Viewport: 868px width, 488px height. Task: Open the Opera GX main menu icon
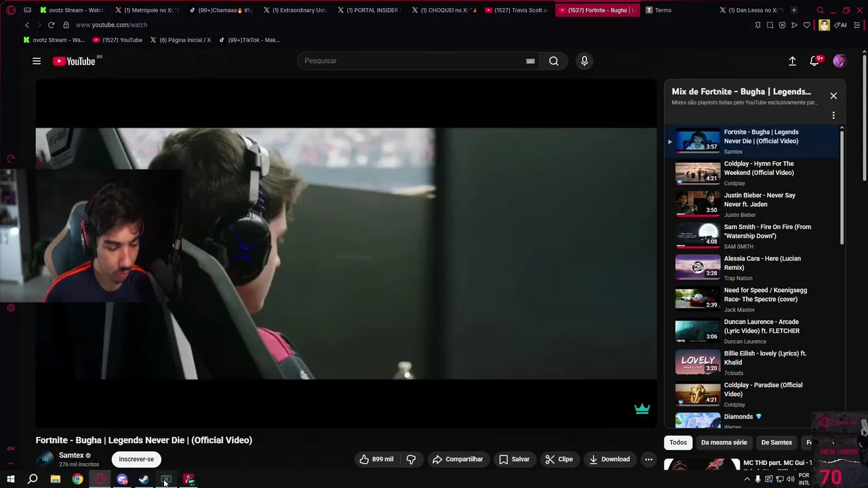(11, 10)
